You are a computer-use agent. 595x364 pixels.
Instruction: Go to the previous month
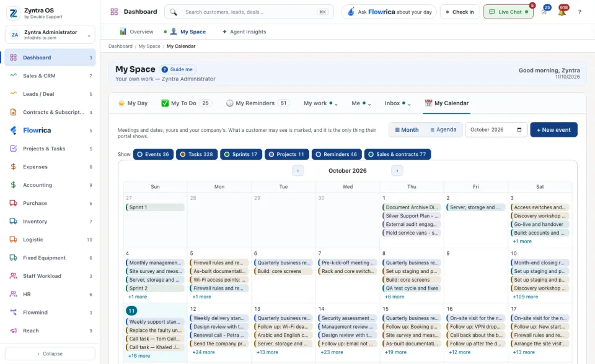[x=298, y=171]
